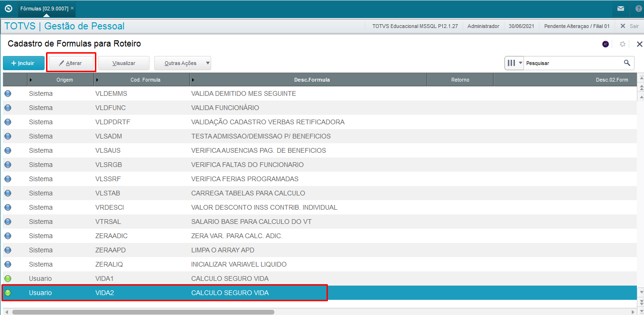
Task: Select VERIFICA AUSENCIAS PAG. DE BENEFICIOS text
Action: [x=259, y=150]
